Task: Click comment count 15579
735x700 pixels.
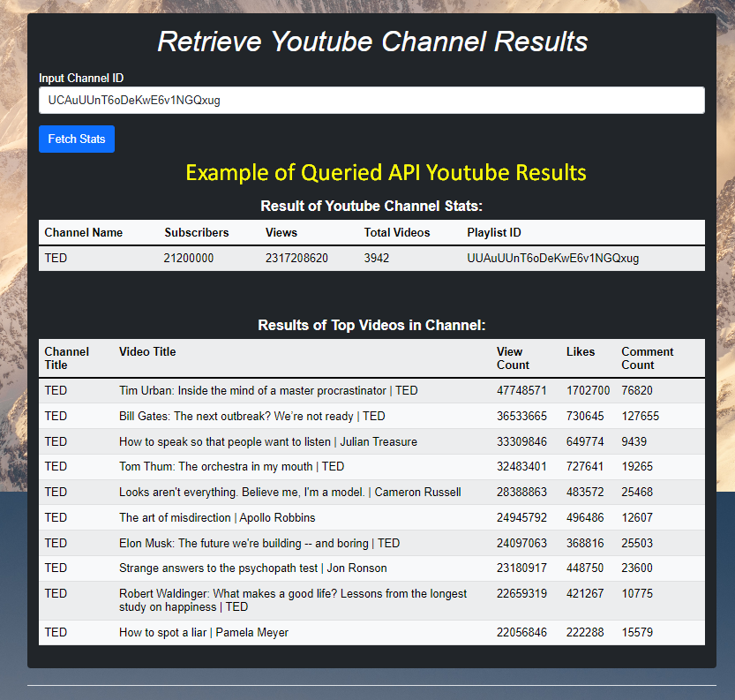Action: point(637,632)
